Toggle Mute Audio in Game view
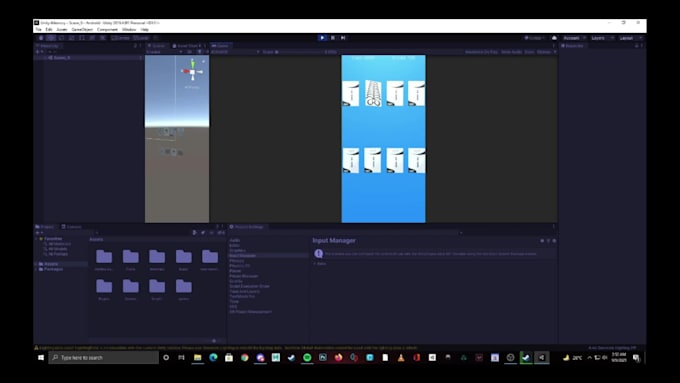The width and height of the screenshot is (680, 383). click(x=511, y=52)
